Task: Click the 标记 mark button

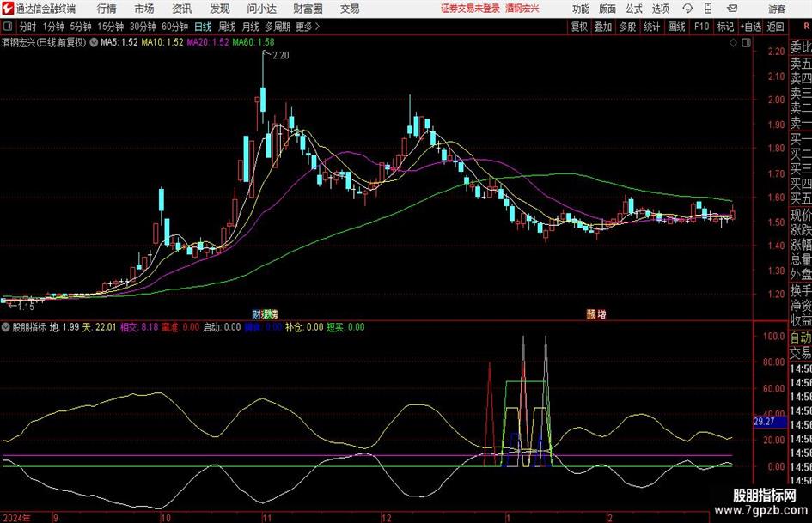Action: [x=725, y=27]
